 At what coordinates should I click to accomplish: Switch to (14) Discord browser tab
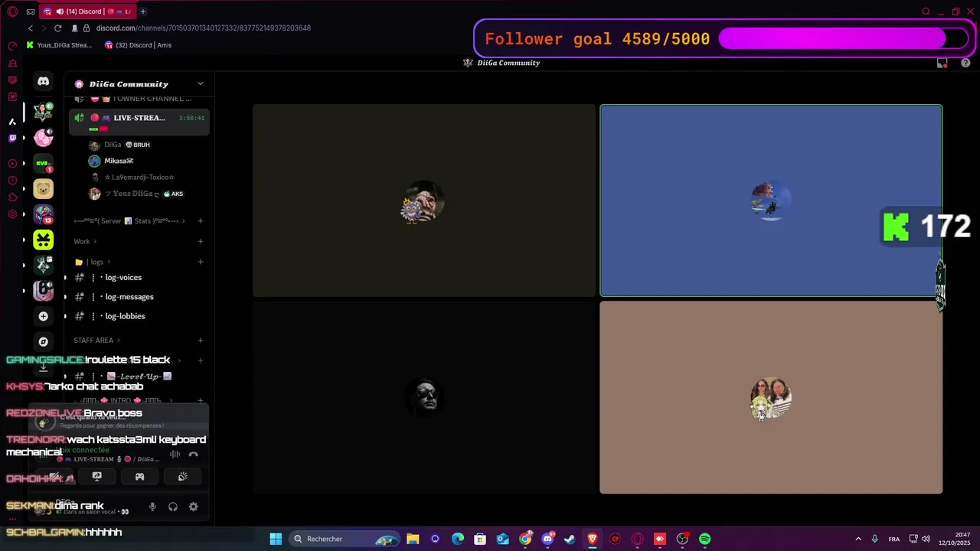pos(88,11)
